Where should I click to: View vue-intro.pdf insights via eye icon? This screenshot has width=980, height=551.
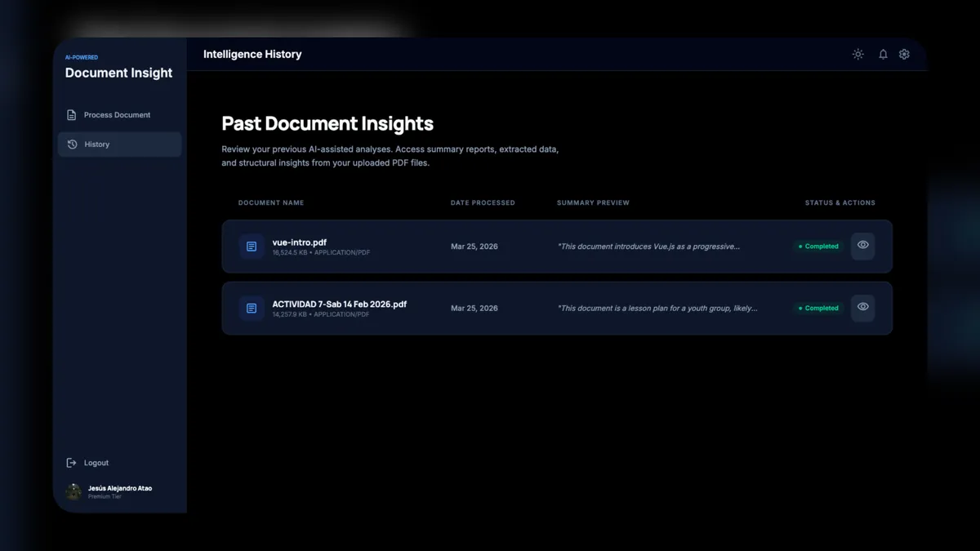pyautogui.click(x=862, y=246)
